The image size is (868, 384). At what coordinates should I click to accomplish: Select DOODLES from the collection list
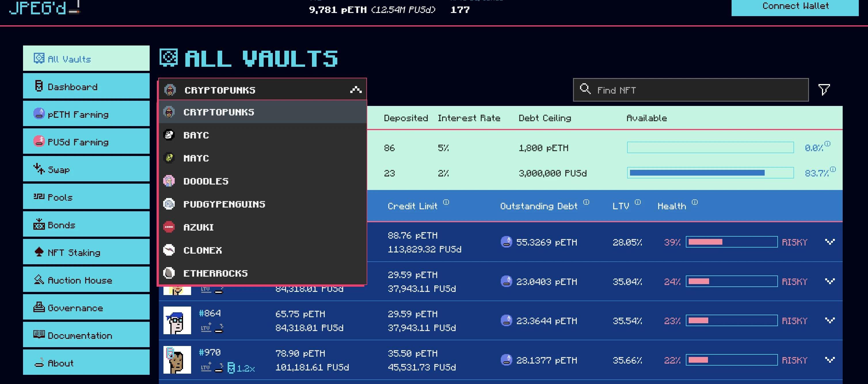pyautogui.click(x=263, y=181)
